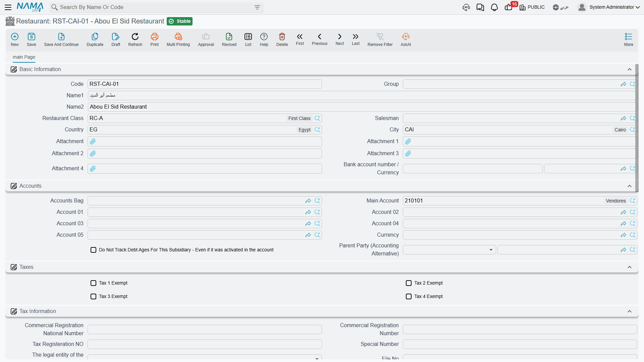The image size is (644, 362).
Task: Click Remove Filter in the toolbar
Action: 380,40
